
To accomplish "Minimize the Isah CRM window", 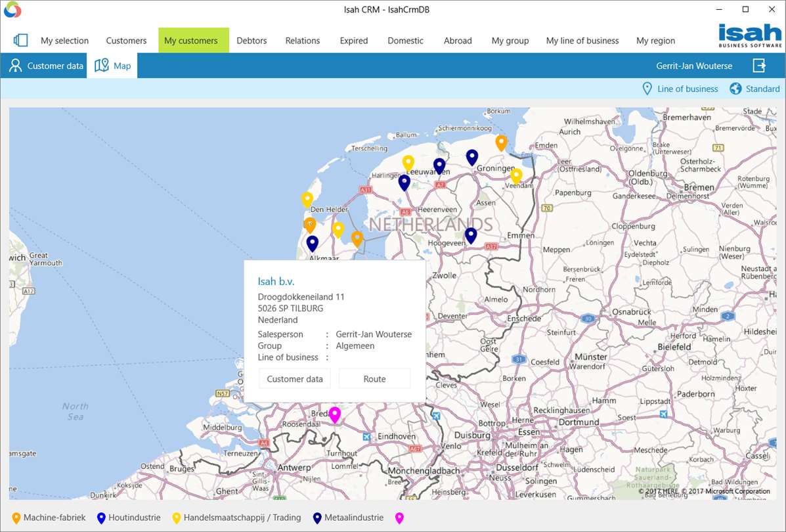I will [x=719, y=10].
